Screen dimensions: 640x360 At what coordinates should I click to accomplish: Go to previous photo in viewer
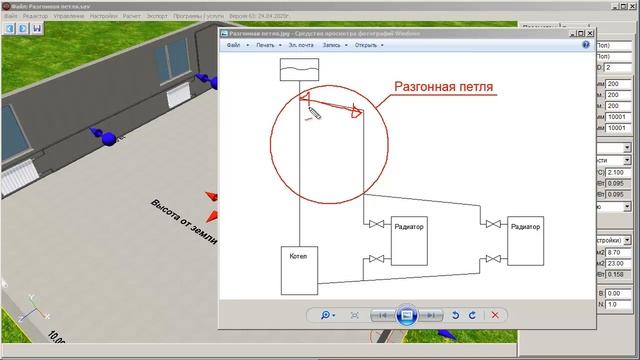point(382,315)
